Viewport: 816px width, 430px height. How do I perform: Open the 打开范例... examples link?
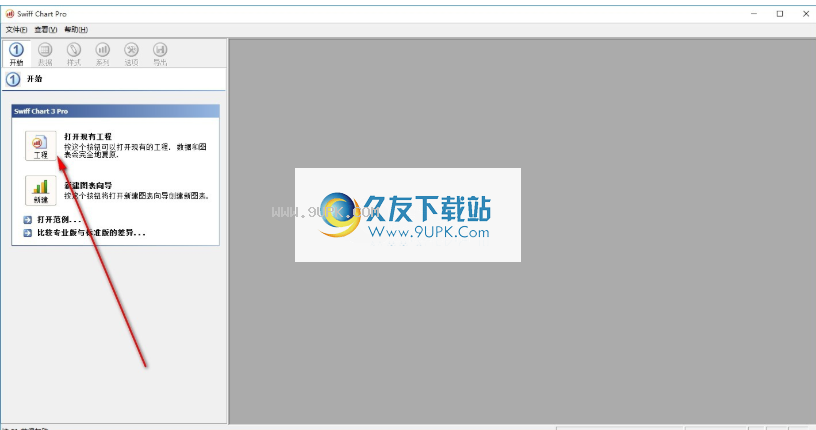click(x=59, y=220)
